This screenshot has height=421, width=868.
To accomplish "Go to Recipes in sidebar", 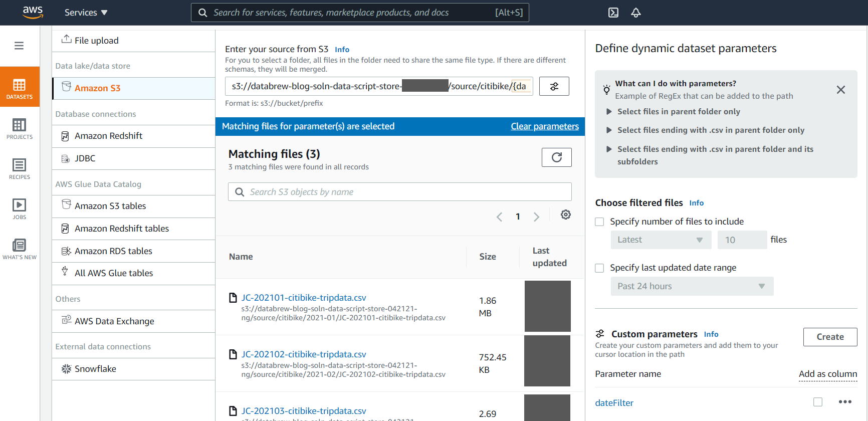I will (20, 169).
